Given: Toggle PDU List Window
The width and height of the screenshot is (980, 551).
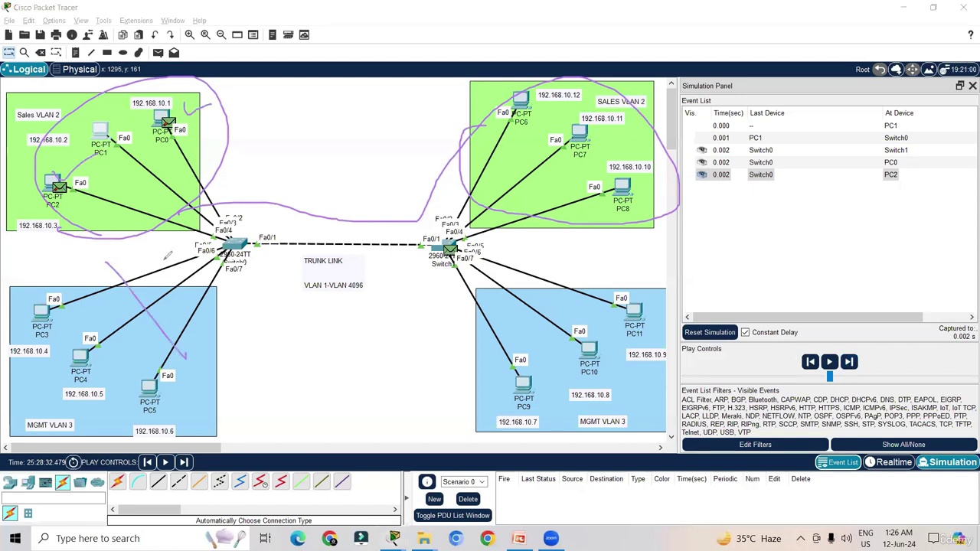Looking at the screenshot, I should pos(452,516).
